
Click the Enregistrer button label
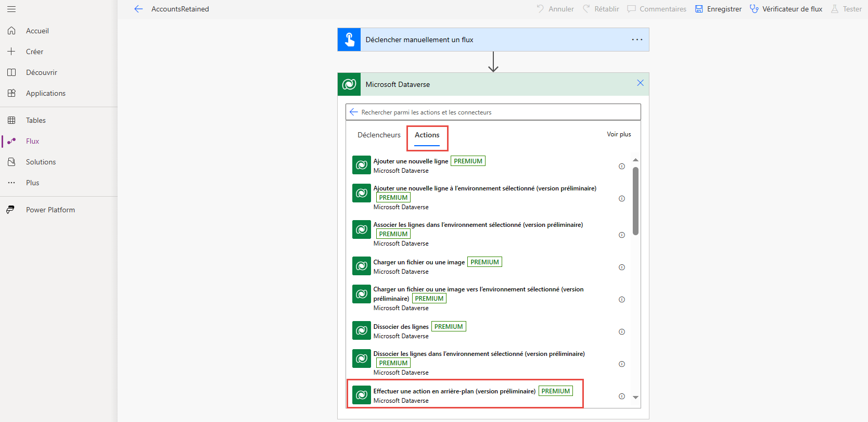(x=724, y=9)
